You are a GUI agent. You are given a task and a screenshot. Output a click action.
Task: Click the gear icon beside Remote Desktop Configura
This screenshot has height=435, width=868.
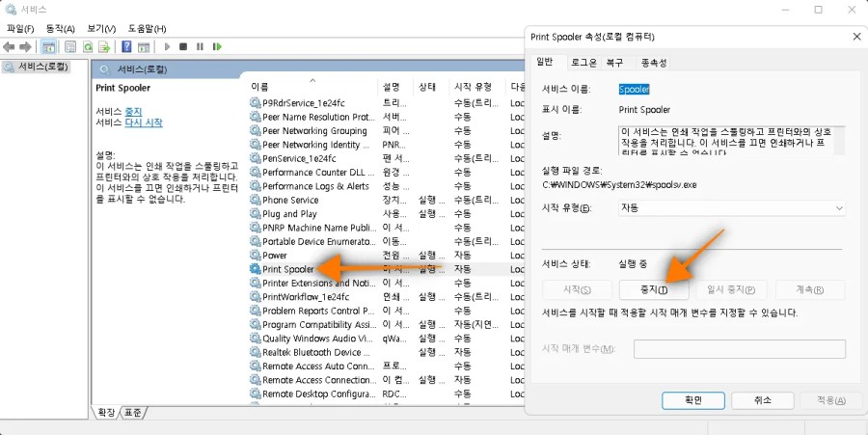[255, 394]
